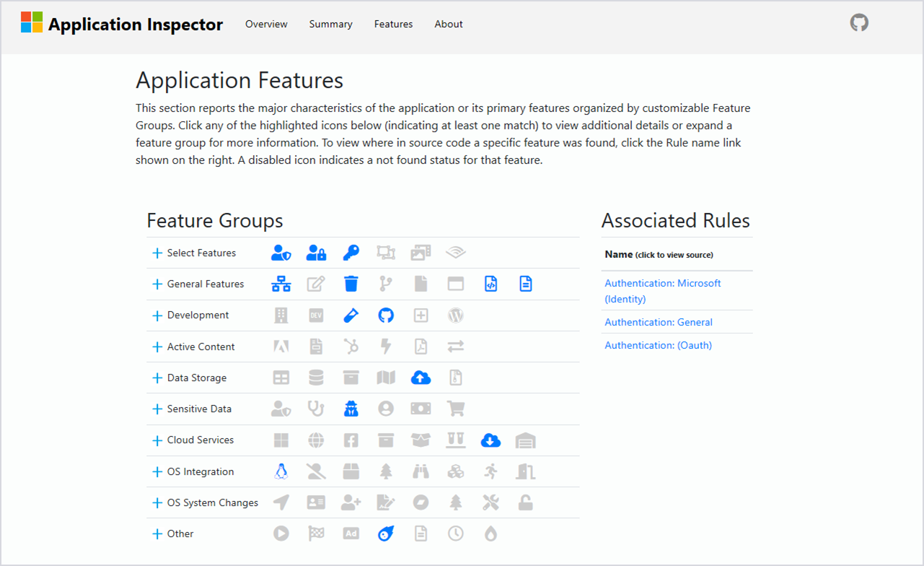Viewport: 924px width, 566px height.
Task: Expand the Select Features group
Action: tap(157, 252)
